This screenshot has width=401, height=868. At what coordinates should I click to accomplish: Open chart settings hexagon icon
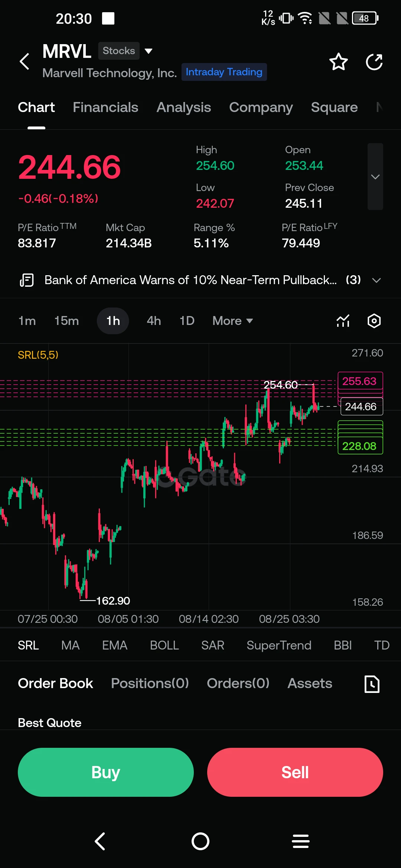pos(374,321)
